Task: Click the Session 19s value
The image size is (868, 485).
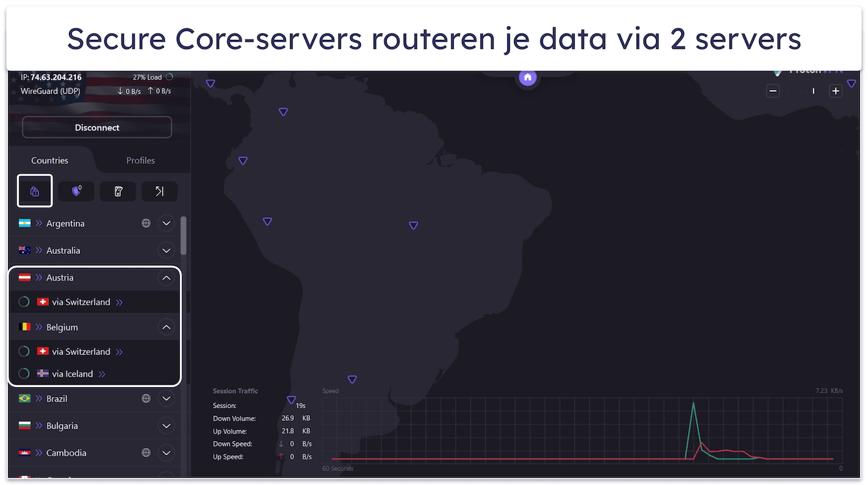Action: [300, 406]
